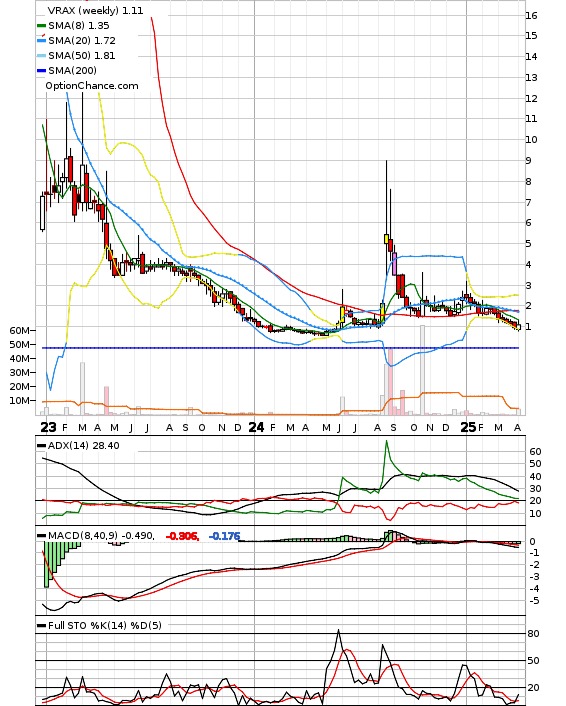Click the 80 stochastic level label
The image size is (566, 706).
point(533,634)
